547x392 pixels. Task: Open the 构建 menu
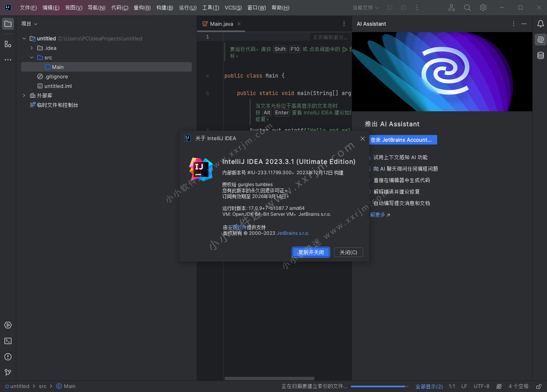coord(165,8)
